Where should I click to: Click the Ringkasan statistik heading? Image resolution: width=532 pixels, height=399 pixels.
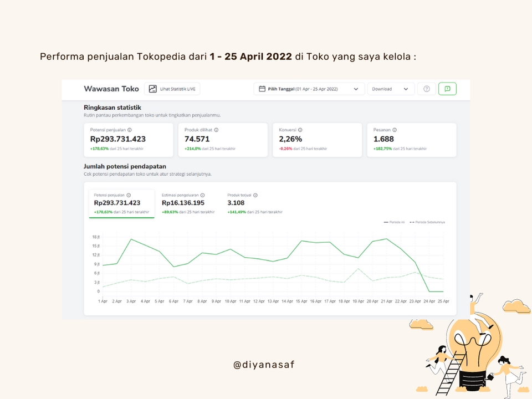(x=112, y=108)
